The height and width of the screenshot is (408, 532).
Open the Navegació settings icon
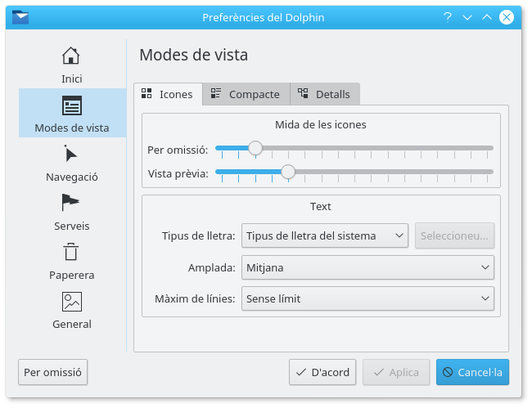[x=71, y=155]
